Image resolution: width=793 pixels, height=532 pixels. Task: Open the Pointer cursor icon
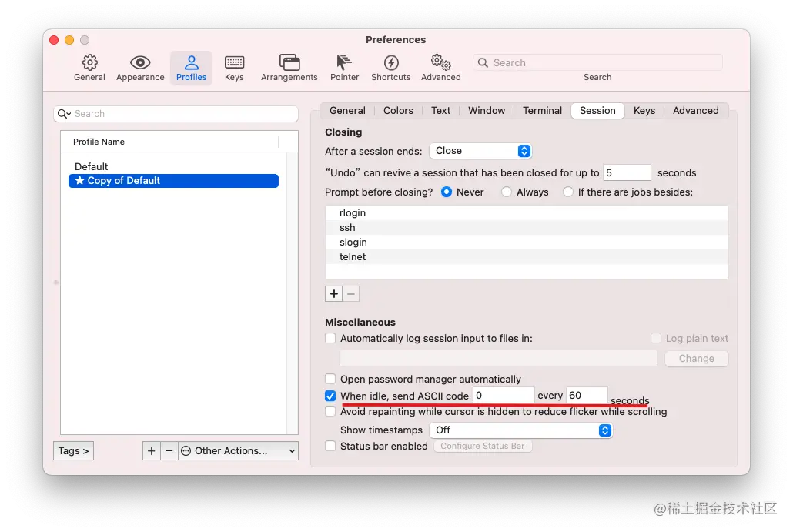(344, 62)
